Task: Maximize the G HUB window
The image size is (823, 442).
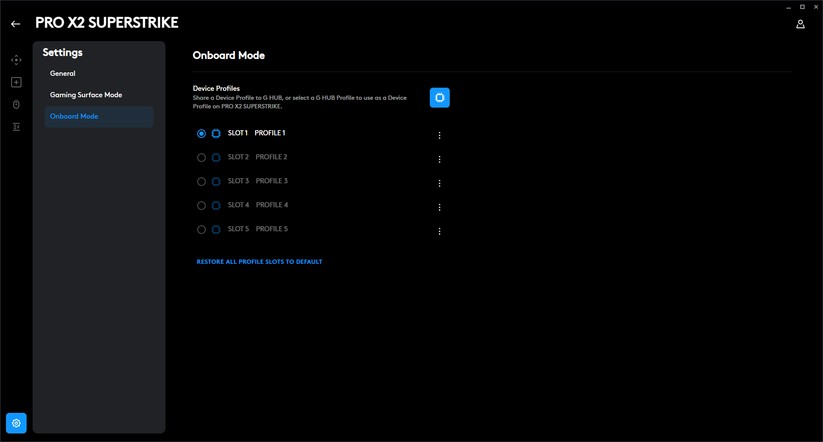Action: [x=802, y=7]
